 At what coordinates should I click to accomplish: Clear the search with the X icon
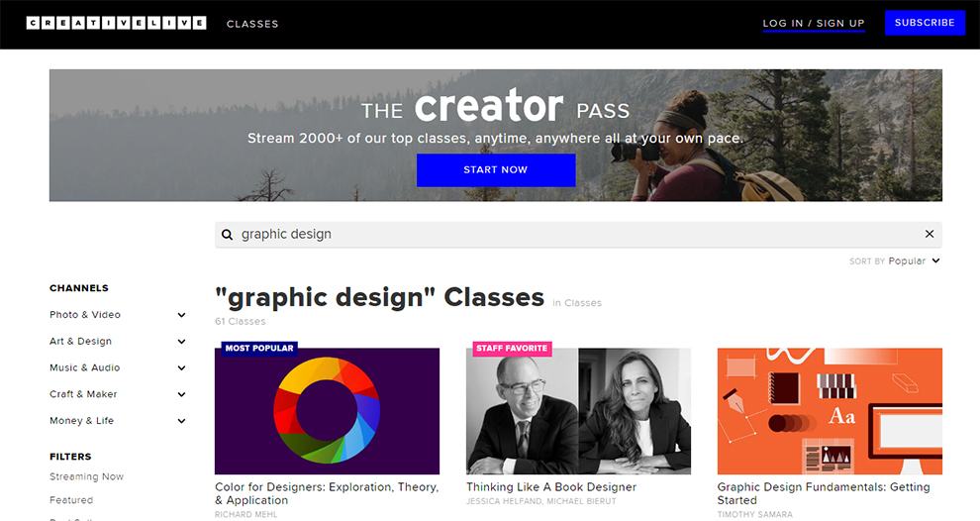point(930,234)
